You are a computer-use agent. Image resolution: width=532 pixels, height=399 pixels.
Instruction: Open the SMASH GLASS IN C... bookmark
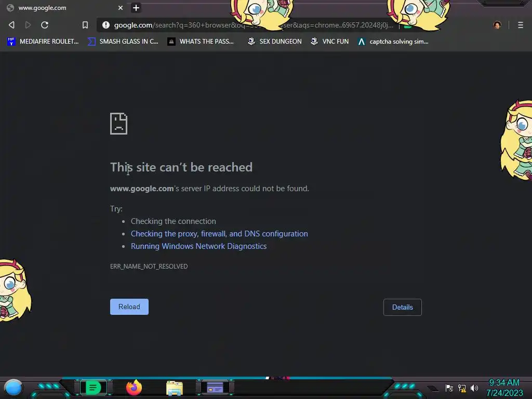pyautogui.click(x=123, y=42)
